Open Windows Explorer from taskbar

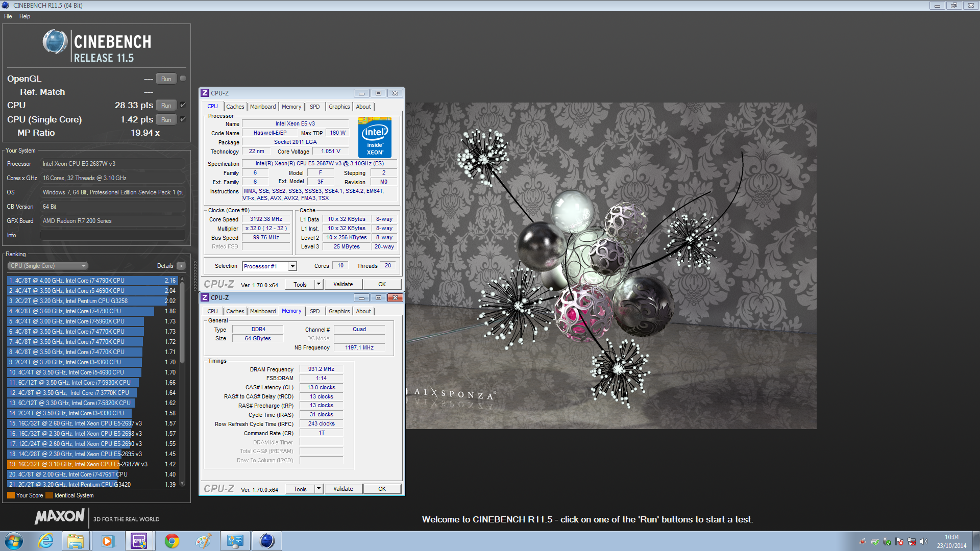[76, 541]
